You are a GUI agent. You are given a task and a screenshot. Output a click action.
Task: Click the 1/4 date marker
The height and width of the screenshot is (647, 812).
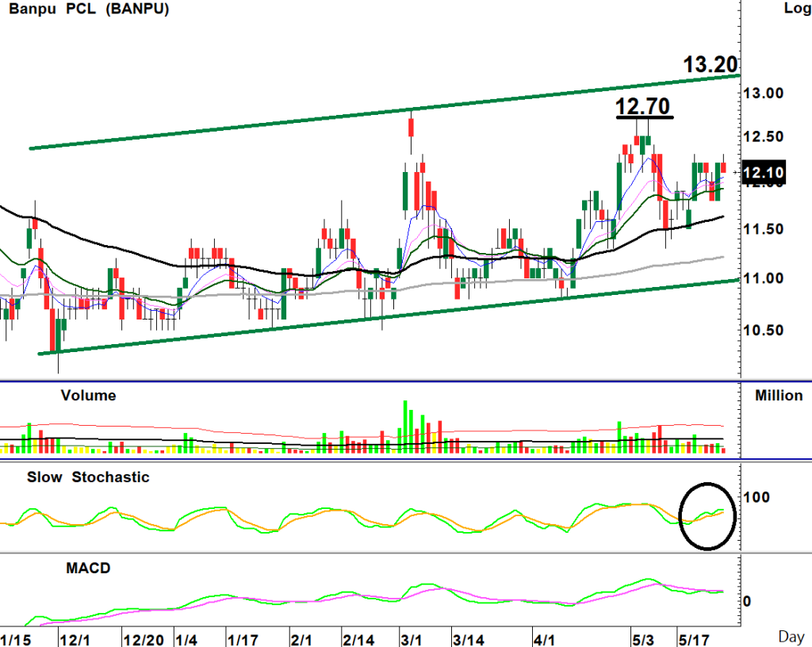[186, 640]
